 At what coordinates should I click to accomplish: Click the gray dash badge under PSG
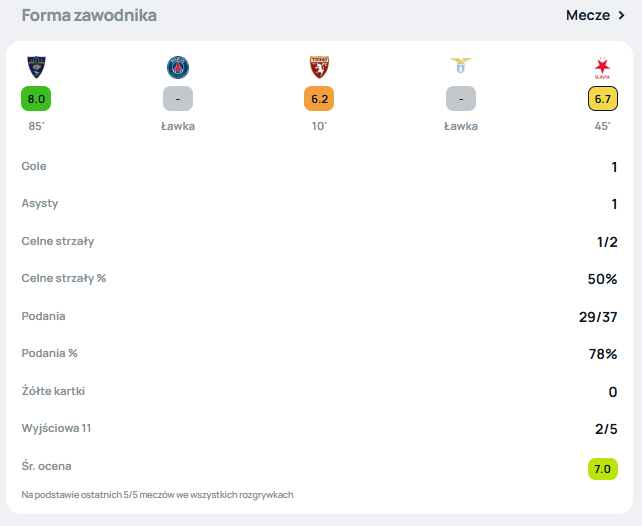tap(178, 99)
